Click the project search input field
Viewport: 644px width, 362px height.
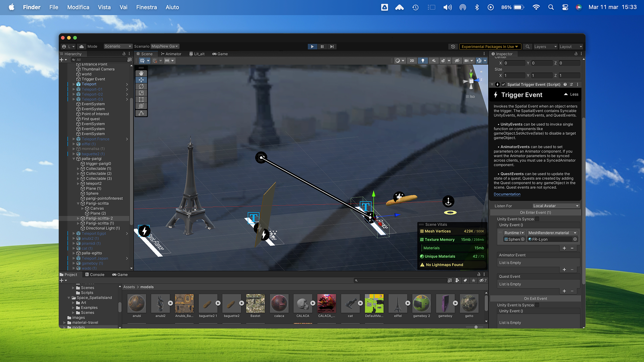[401, 281]
